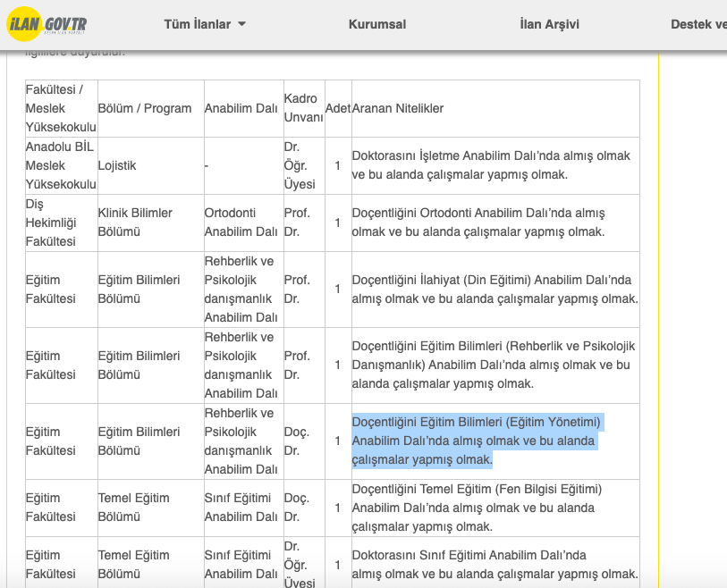Select the Lojistik program cell
This screenshot has width=727, height=588.
(117, 165)
